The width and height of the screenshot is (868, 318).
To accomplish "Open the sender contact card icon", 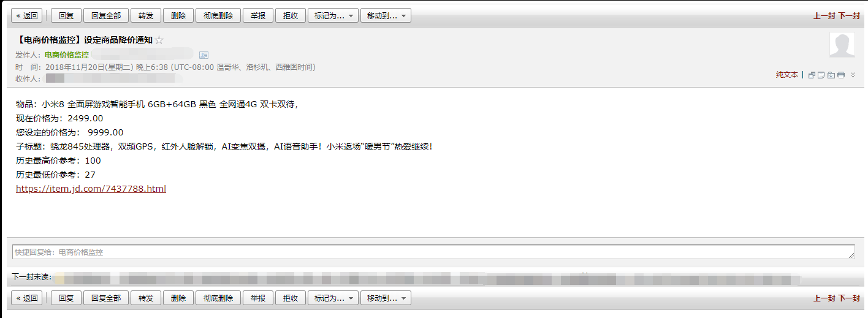I will coord(204,55).
